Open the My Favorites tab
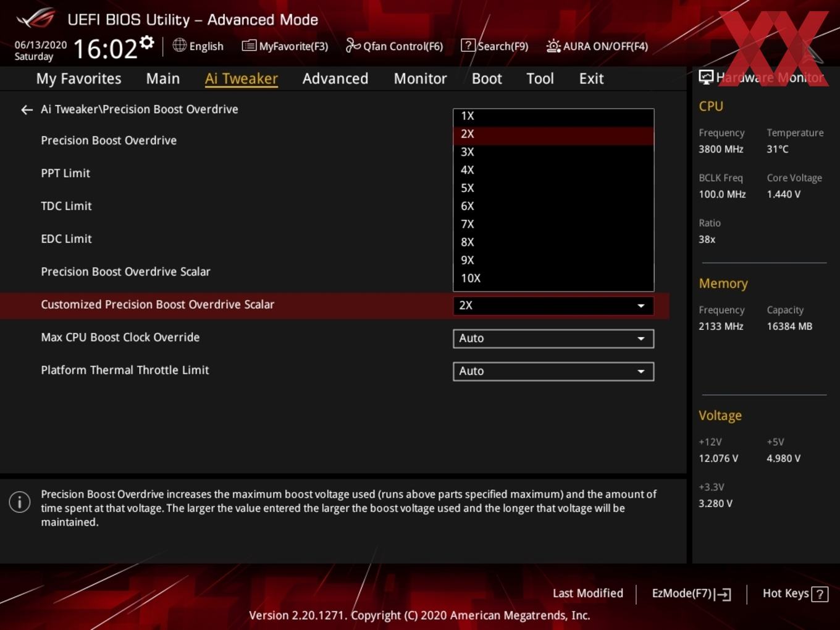This screenshot has width=840, height=630. coord(79,78)
